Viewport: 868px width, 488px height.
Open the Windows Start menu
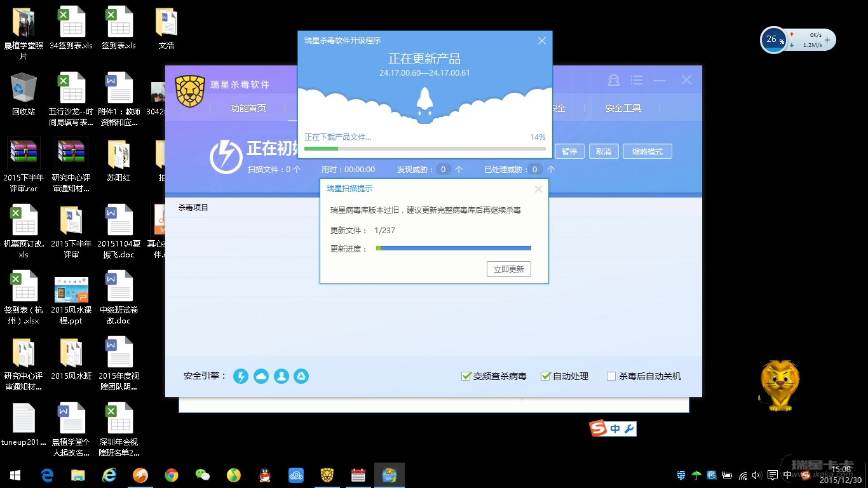tap(15, 475)
